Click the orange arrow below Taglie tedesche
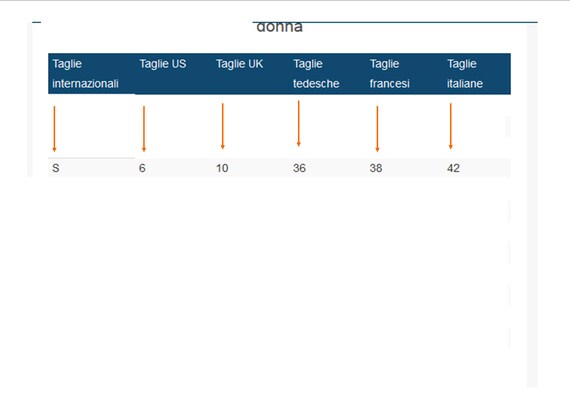The image size is (570, 403). tap(299, 124)
